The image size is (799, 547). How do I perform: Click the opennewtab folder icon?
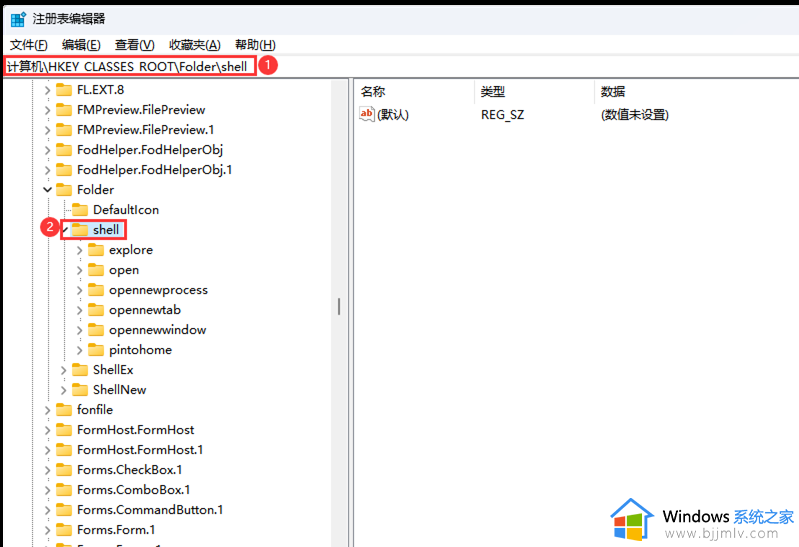(x=96, y=309)
